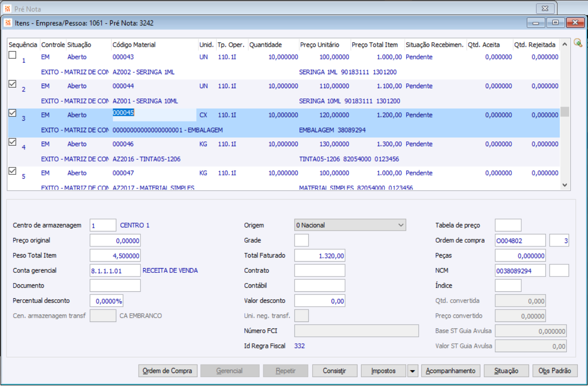This screenshot has height=386, width=588.
Task: Uncheck the checkbox for sequence 2
Action: pos(13,84)
